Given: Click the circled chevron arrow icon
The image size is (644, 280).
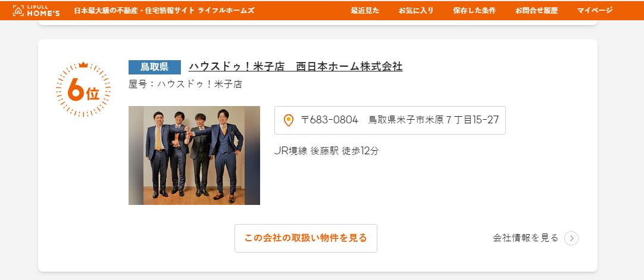Looking at the screenshot, I should pyautogui.click(x=571, y=238).
